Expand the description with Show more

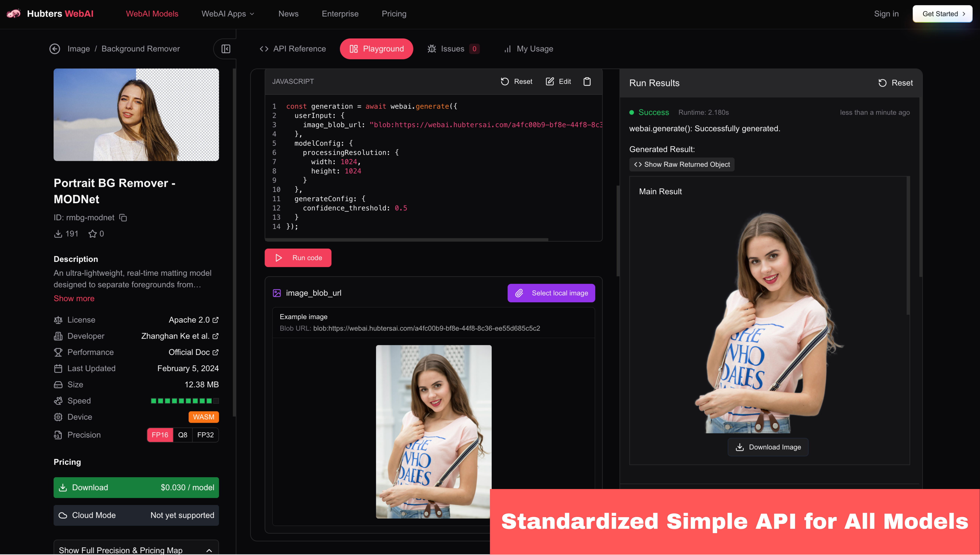(74, 298)
